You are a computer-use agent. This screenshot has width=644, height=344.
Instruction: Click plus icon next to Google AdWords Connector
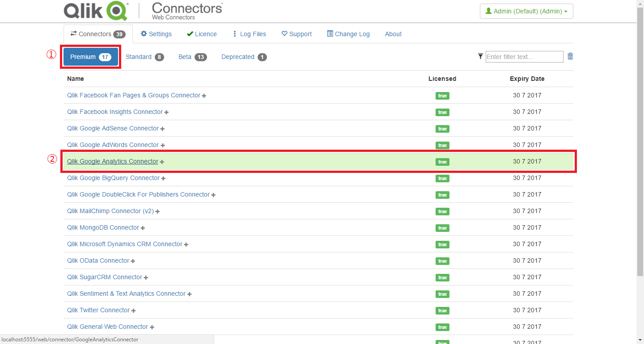163,146
